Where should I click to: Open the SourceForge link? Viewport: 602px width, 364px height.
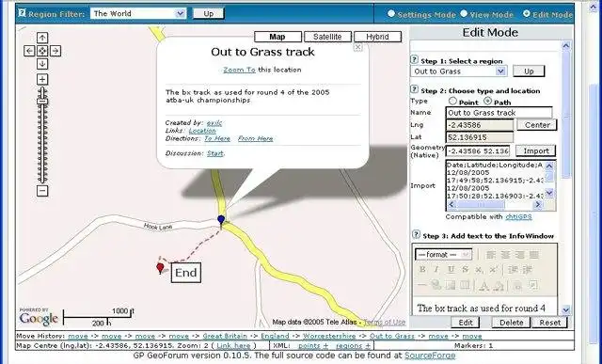pos(430,356)
